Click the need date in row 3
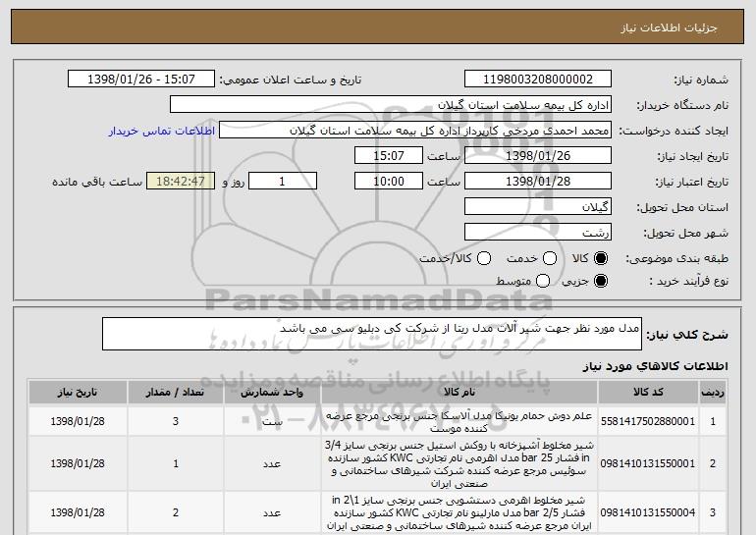The width and height of the screenshot is (756, 535). (x=78, y=512)
